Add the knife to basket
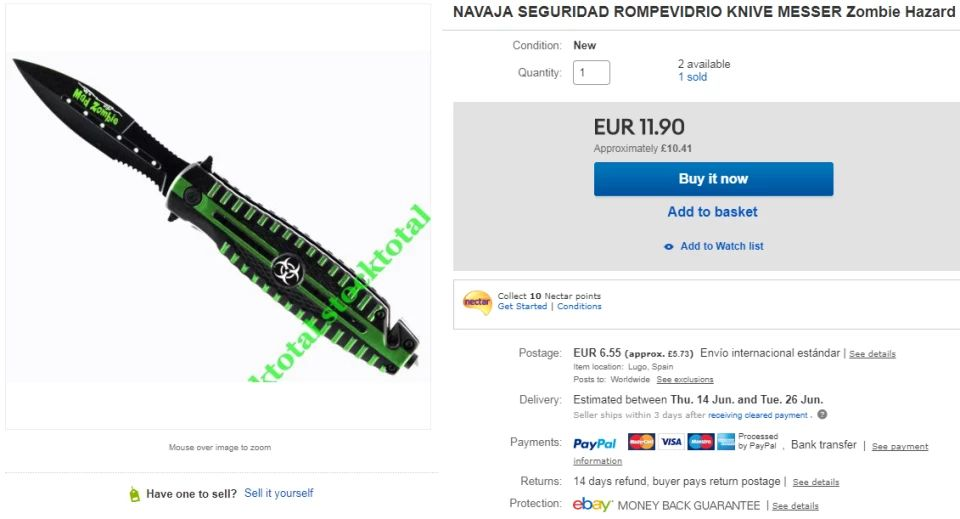The width and height of the screenshot is (960, 519). pos(712,212)
